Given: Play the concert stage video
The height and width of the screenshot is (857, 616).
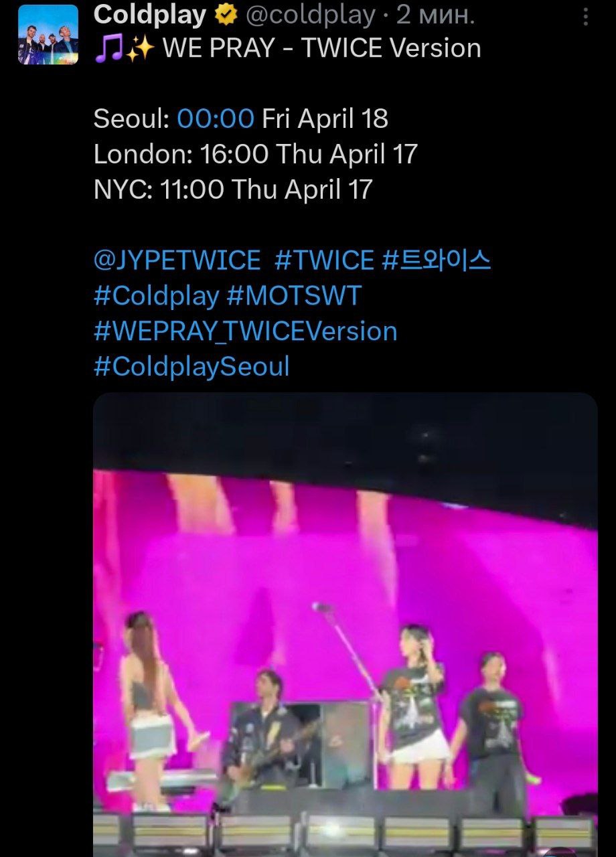Looking at the screenshot, I should click(345, 624).
